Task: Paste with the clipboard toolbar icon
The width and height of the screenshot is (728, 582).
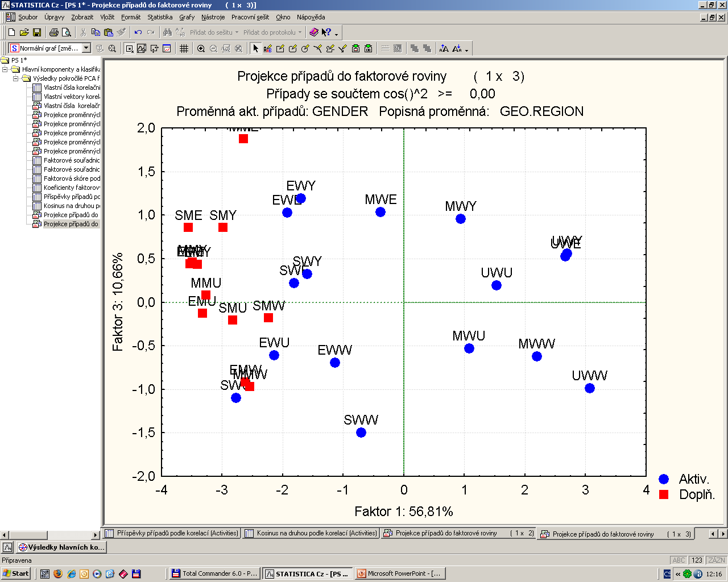Action: click(x=108, y=32)
